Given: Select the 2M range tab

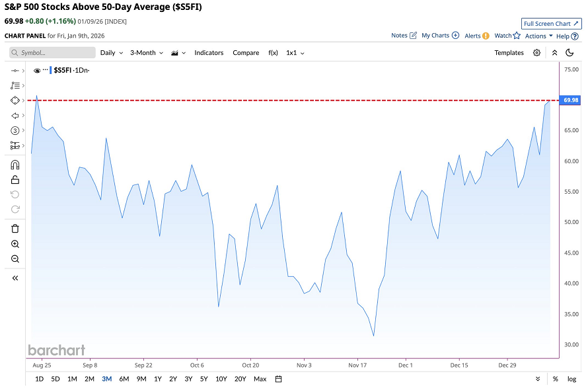Looking at the screenshot, I should 89,379.
